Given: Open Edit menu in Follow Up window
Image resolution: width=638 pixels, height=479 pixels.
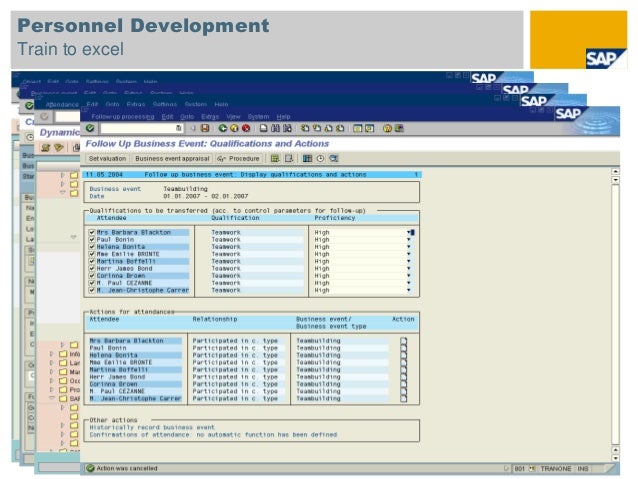Looking at the screenshot, I should pyautogui.click(x=167, y=117).
